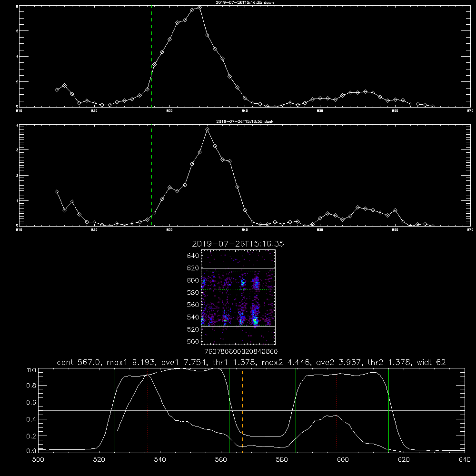Screen dimensions: 476x476
Task: Pick the peak diamond point of the dusk curve
Action: (x=208, y=129)
